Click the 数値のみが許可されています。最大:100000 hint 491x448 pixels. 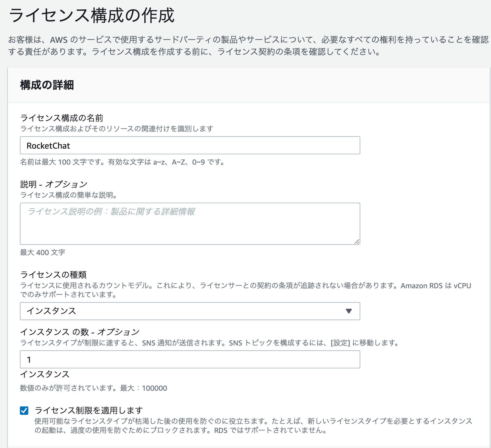(x=94, y=388)
